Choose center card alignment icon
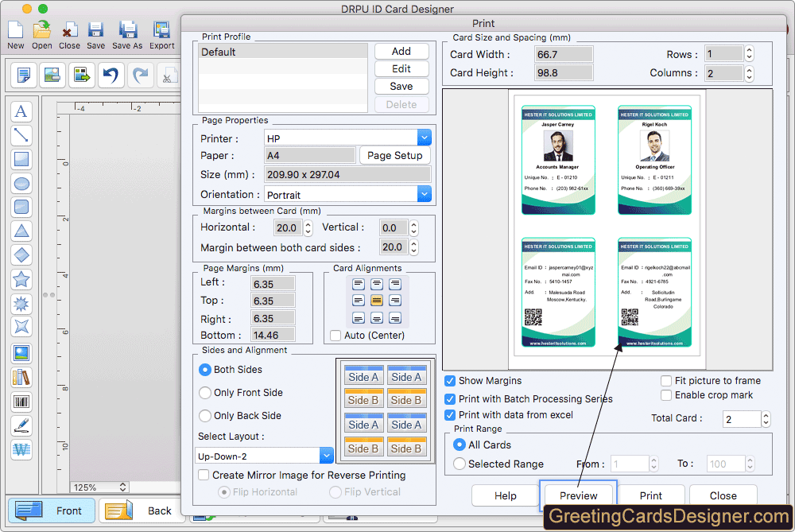 coord(377,301)
